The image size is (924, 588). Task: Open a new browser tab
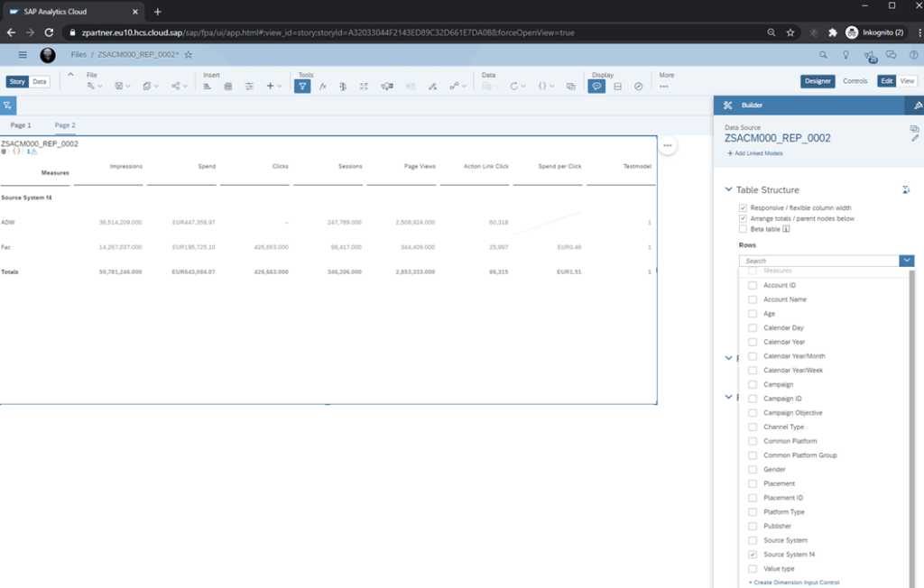point(157,12)
